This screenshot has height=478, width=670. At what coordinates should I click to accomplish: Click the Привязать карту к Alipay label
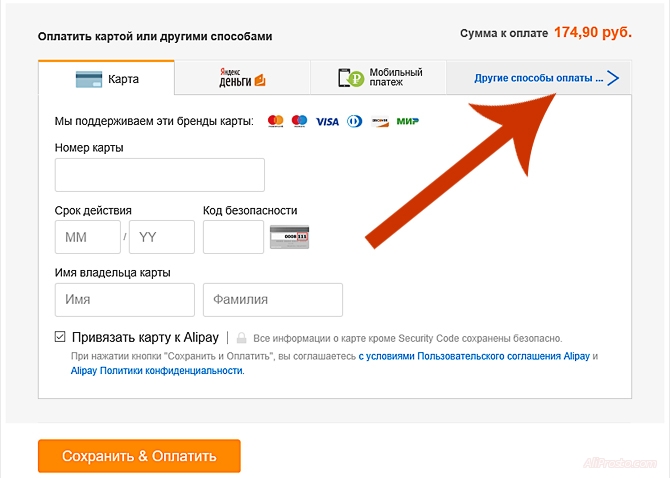pyautogui.click(x=145, y=337)
